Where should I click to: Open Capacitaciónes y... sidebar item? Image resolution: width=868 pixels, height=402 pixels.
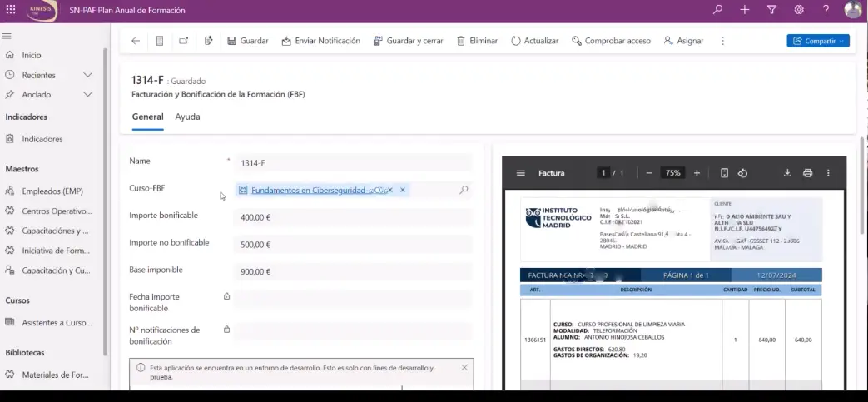(x=55, y=231)
